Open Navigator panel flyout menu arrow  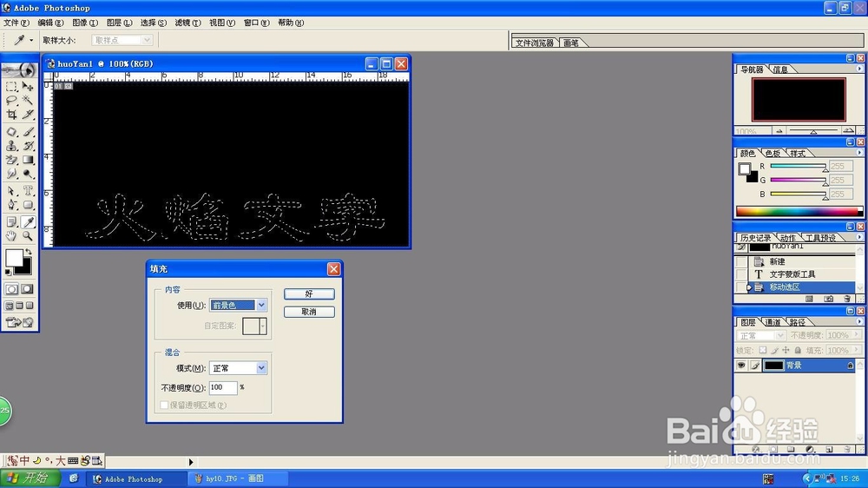(x=859, y=69)
